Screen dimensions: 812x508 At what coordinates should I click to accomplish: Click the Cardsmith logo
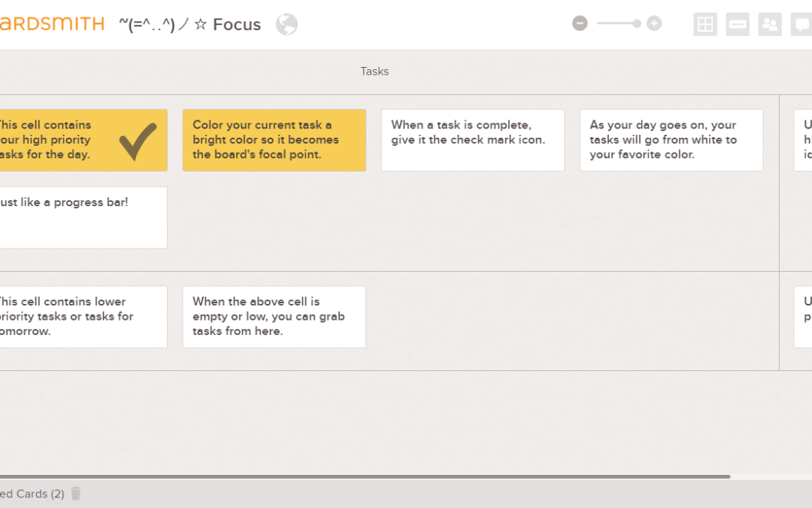coord(52,24)
